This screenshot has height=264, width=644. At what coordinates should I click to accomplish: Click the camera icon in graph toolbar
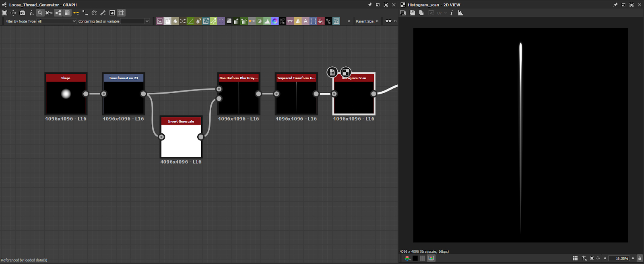[x=23, y=13]
